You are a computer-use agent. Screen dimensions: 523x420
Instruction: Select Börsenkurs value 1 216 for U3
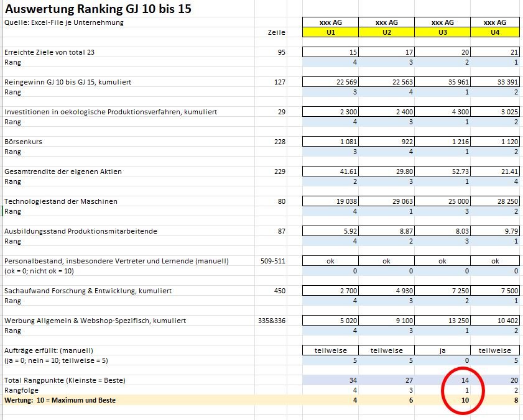point(443,141)
